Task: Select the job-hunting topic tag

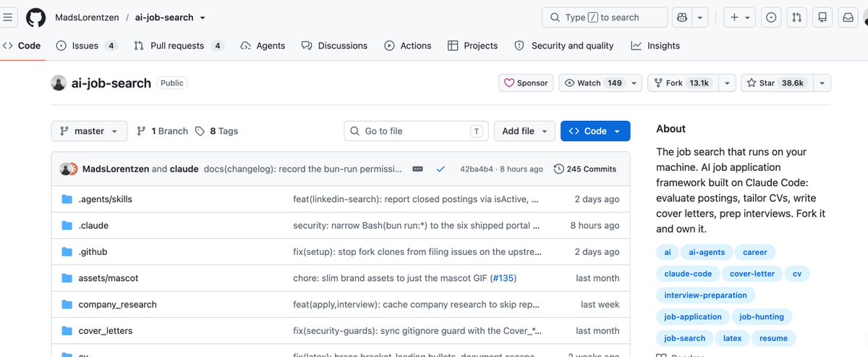Action: (762, 316)
